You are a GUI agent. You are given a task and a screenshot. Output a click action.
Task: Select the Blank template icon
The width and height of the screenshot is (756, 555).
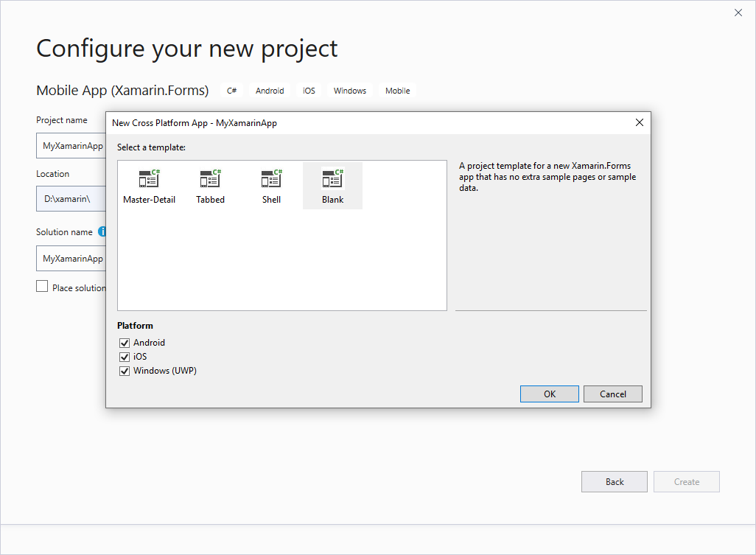click(332, 179)
